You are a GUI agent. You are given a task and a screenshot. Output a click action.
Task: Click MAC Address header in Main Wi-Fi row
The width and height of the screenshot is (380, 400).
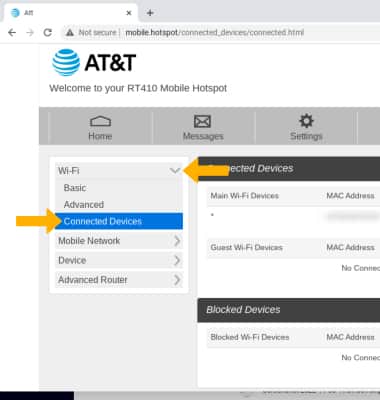coord(350,196)
